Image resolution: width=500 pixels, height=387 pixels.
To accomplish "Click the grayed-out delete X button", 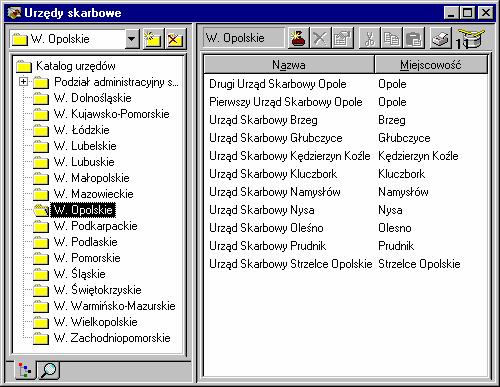I will [320, 38].
